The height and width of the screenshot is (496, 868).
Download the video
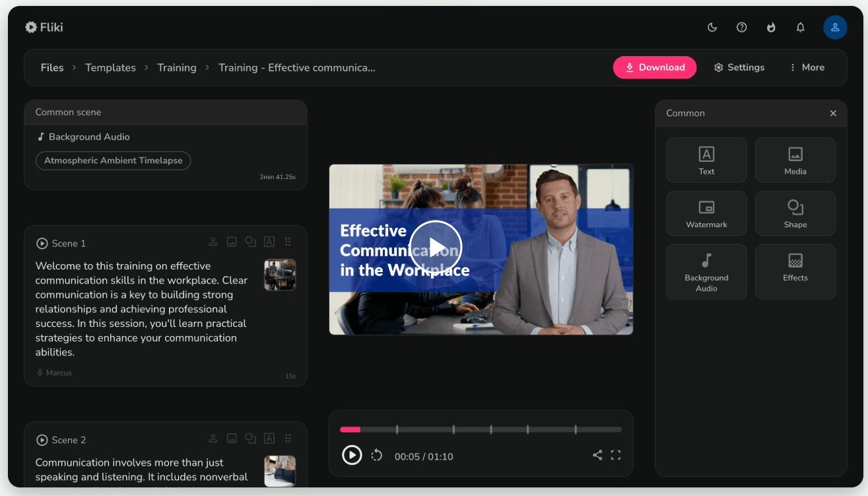coord(654,67)
